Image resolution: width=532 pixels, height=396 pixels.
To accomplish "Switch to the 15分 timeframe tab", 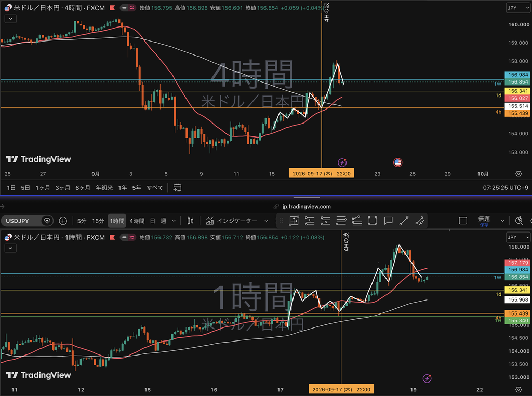I will pos(98,221).
